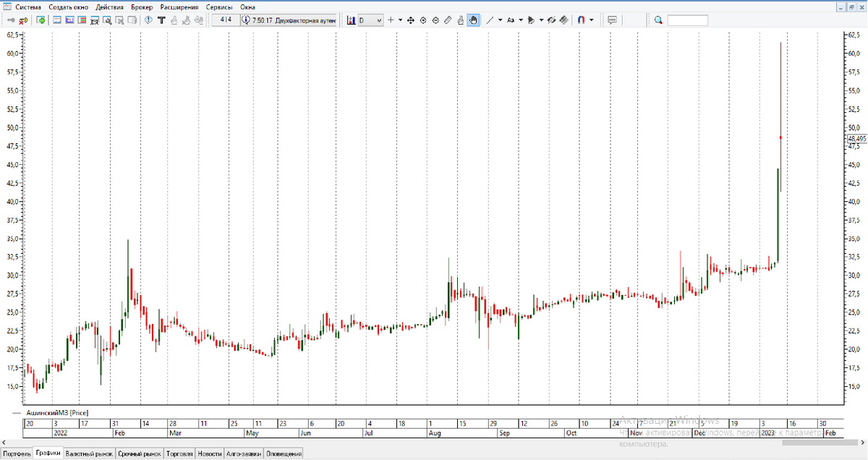Expand the crosshair tool dropdown arrow
Viewport: 868px width, 460px height.
[x=401, y=20]
